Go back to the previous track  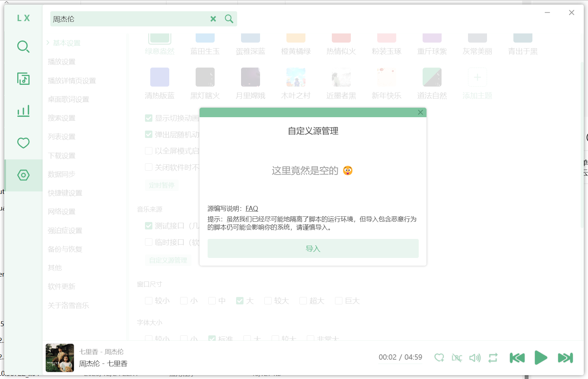[517, 358]
